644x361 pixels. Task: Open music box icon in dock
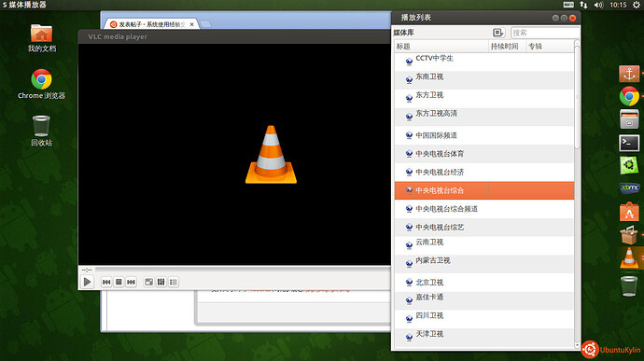point(629,235)
